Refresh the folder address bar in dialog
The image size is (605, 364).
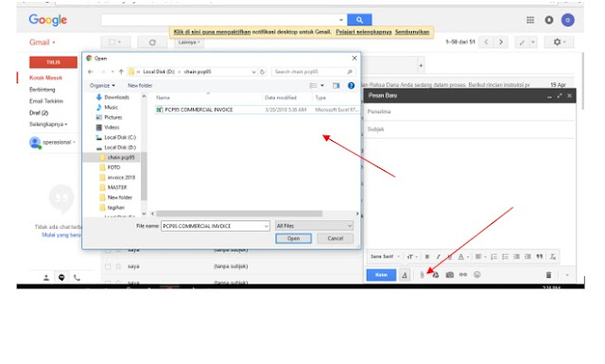(x=263, y=72)
